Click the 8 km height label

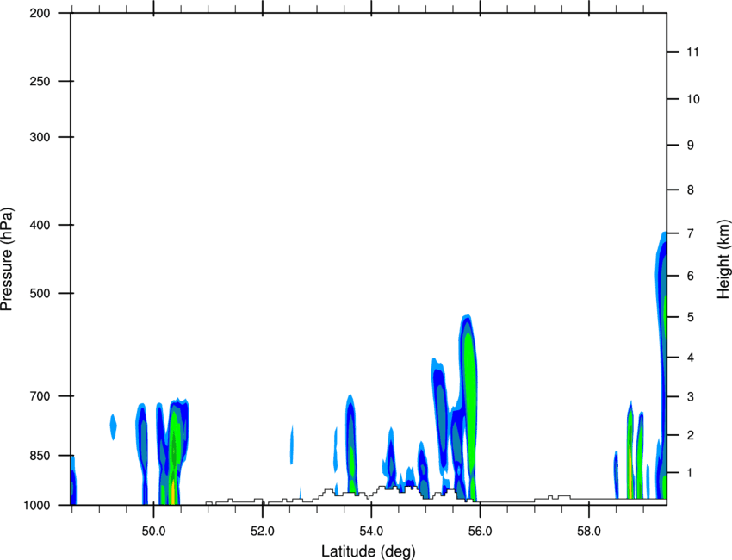pyautogui.click(x=691, y=190)
